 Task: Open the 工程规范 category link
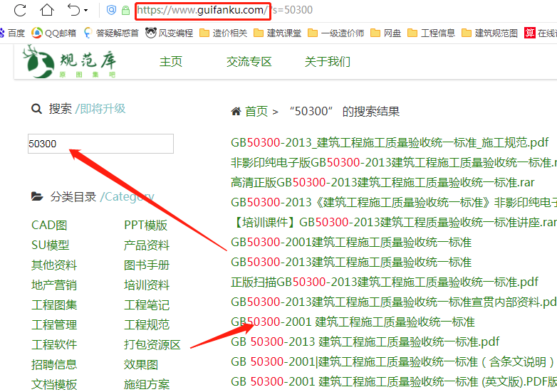147,325
